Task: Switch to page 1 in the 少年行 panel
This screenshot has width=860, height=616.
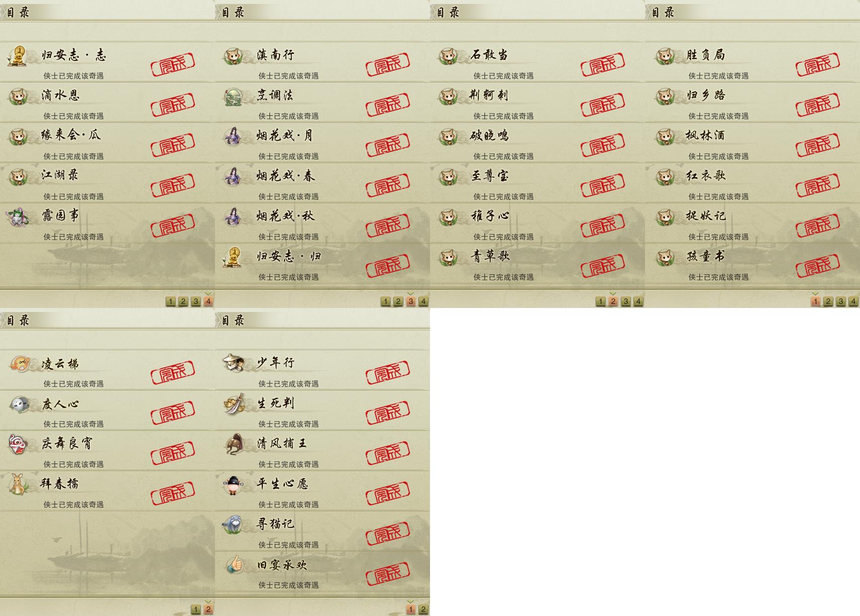Action: [410, 609]
